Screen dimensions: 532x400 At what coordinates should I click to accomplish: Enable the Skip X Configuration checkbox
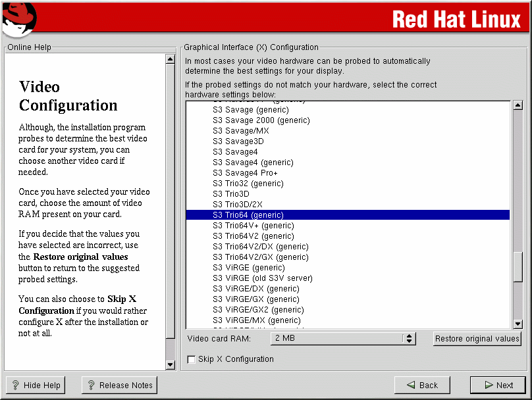coord(192,359)
